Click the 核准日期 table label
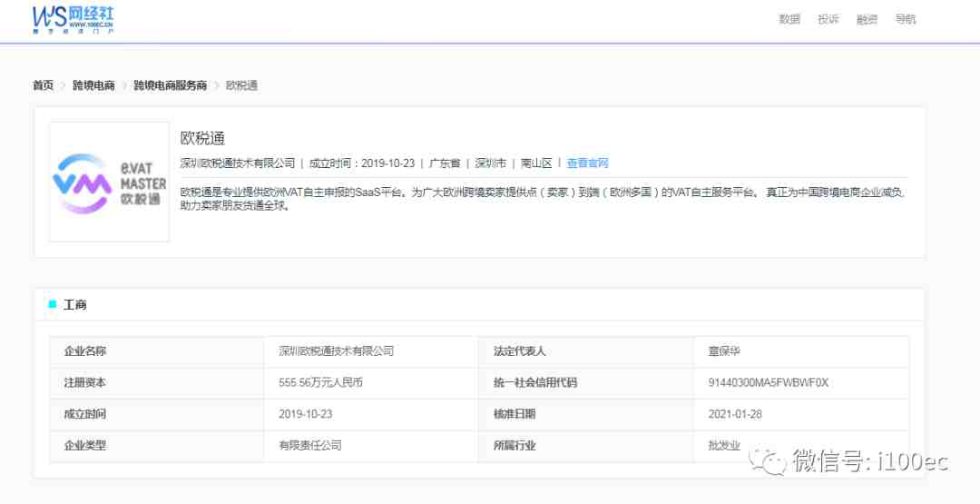 coord(514,414)
